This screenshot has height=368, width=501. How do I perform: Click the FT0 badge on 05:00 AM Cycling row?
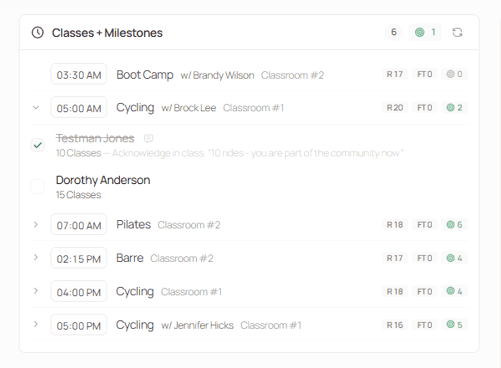[425, 108]
